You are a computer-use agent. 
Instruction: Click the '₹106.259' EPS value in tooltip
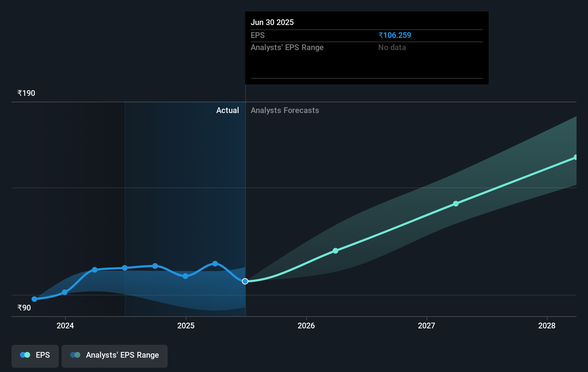[x=395, y=35]
